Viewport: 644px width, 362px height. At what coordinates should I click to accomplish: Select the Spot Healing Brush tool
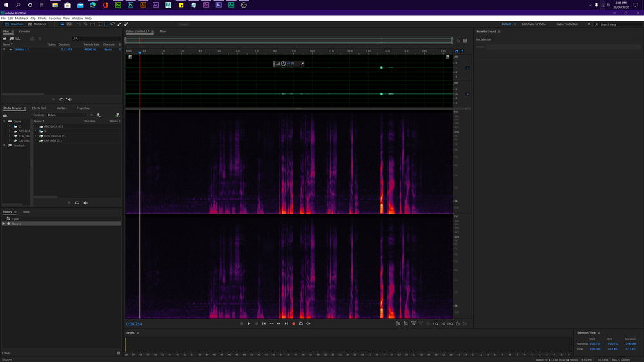126,24
